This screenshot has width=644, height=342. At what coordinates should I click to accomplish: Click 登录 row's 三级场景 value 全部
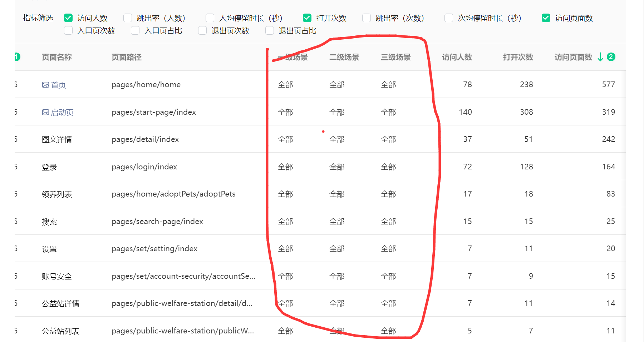[x=388, y=167]
